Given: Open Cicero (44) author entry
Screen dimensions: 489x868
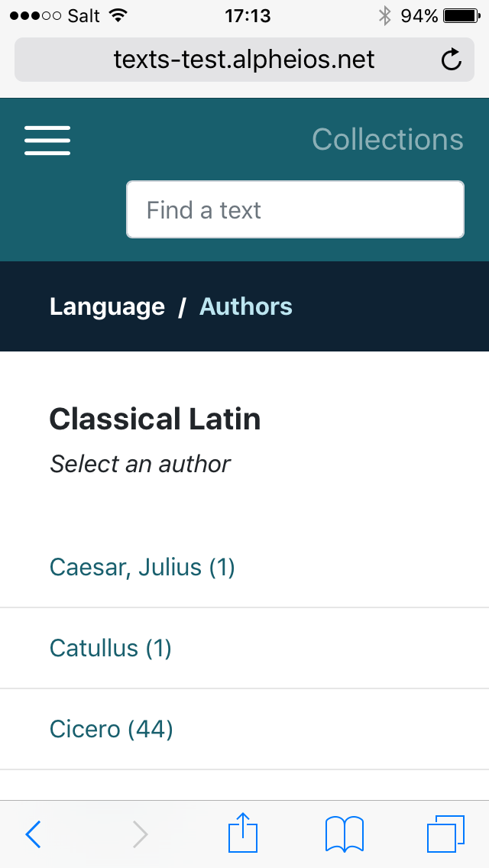Looking at the screenshot, I should [x=112, y=729].
